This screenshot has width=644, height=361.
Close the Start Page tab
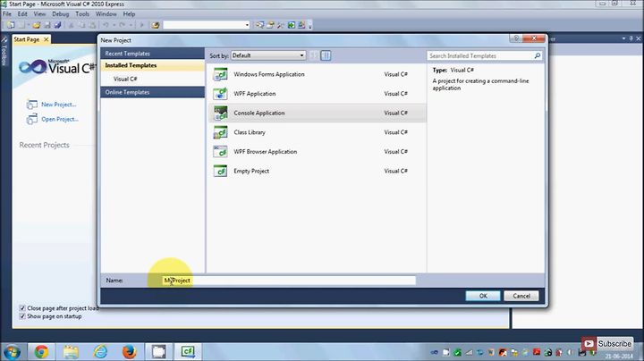point(46,39)
